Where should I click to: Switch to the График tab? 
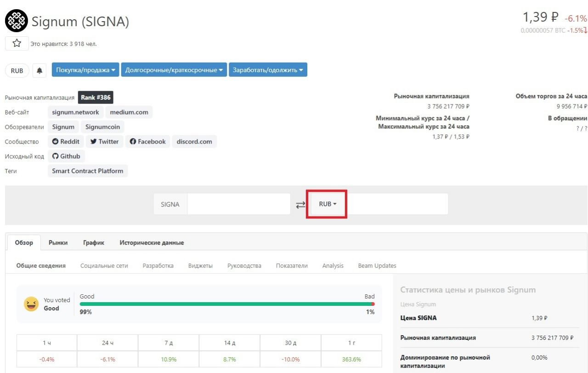pyautogui.click(x=94, y=242)
